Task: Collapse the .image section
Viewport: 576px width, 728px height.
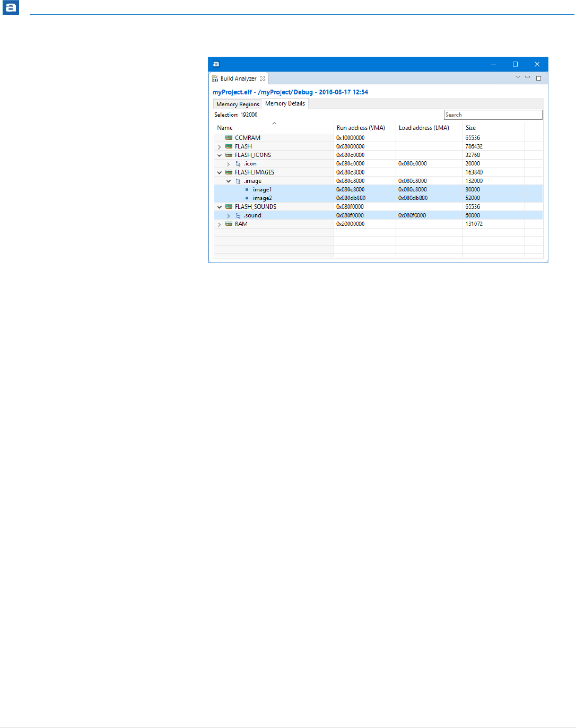Action: [229, 181]
